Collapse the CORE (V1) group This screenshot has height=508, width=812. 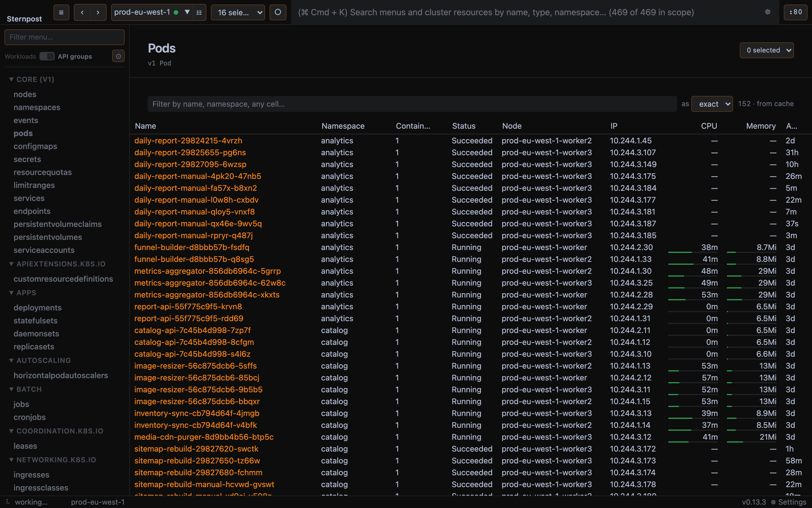32,79
